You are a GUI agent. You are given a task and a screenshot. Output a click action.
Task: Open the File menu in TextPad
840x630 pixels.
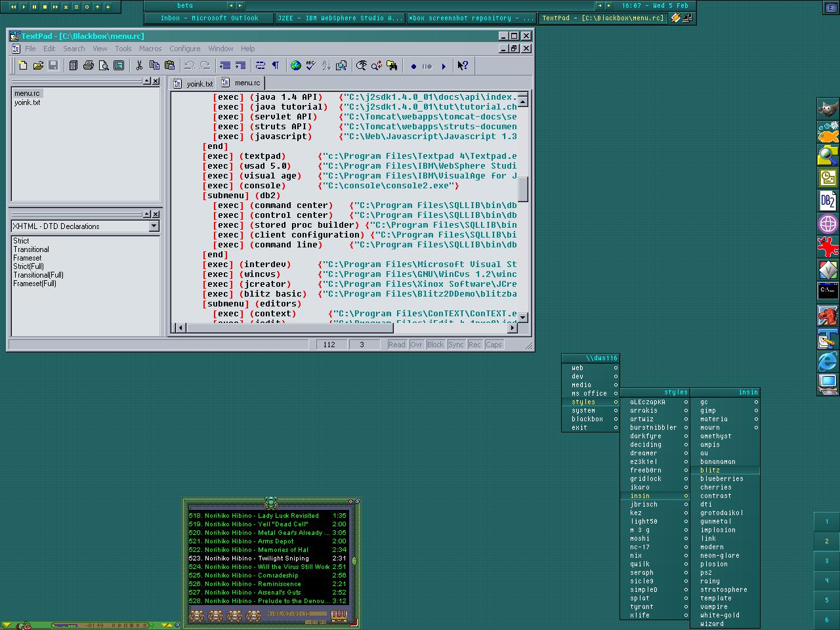pos(30,49)
